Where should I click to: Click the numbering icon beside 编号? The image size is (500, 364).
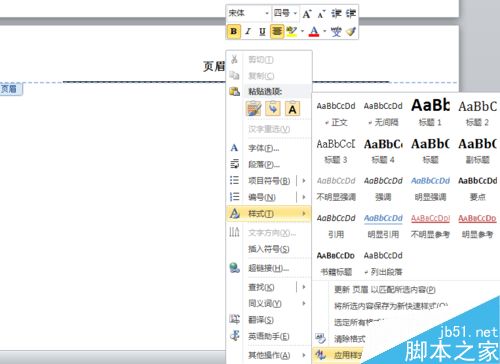coord(234,197)
